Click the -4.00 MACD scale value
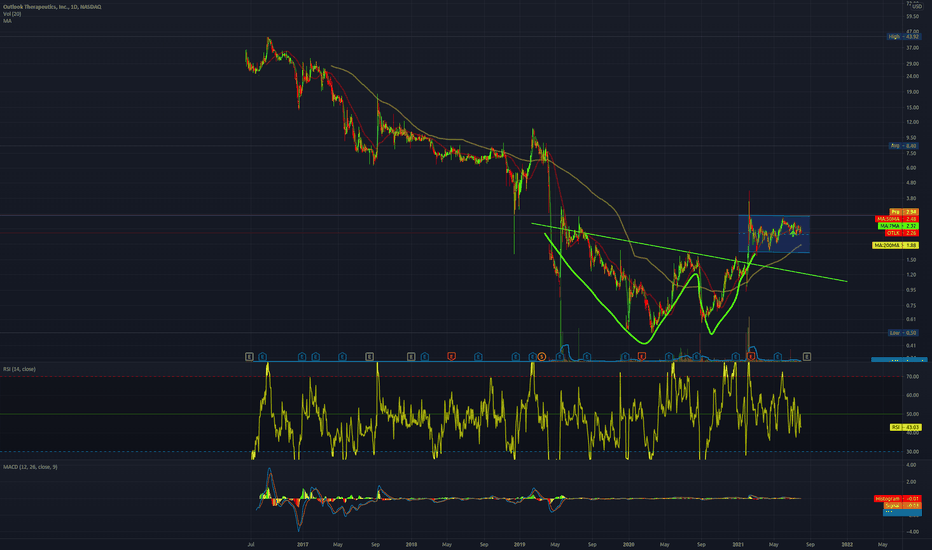 tap(912, 532)
